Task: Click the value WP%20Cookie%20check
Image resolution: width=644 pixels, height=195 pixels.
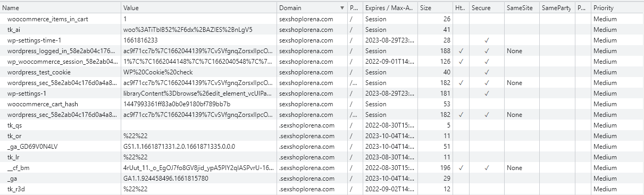Action: coord(158,72)
